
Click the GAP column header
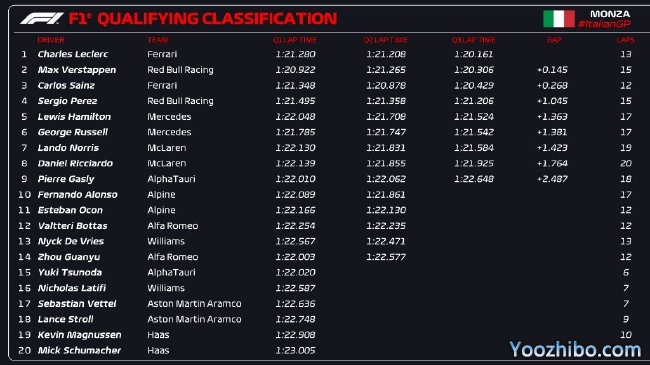pos(554,40)
